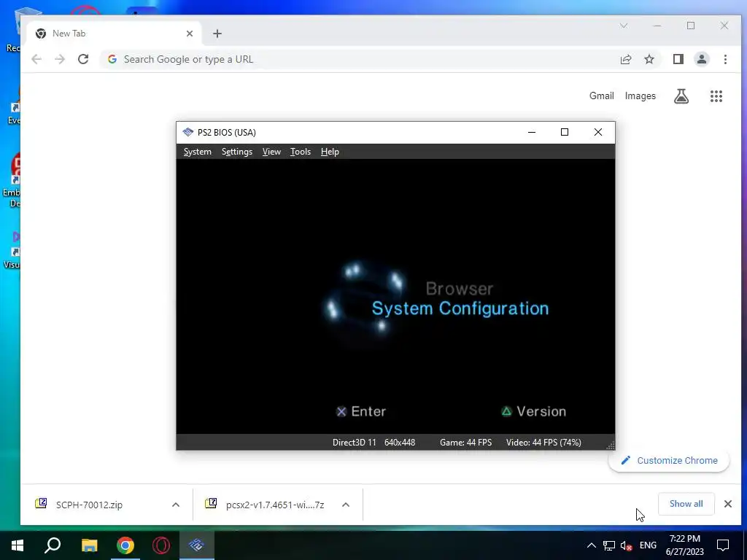Open the Help menu in PCSX2
The width and height of the screenshot is (747, 560).
pyautogui.click(x=330, y=152)
